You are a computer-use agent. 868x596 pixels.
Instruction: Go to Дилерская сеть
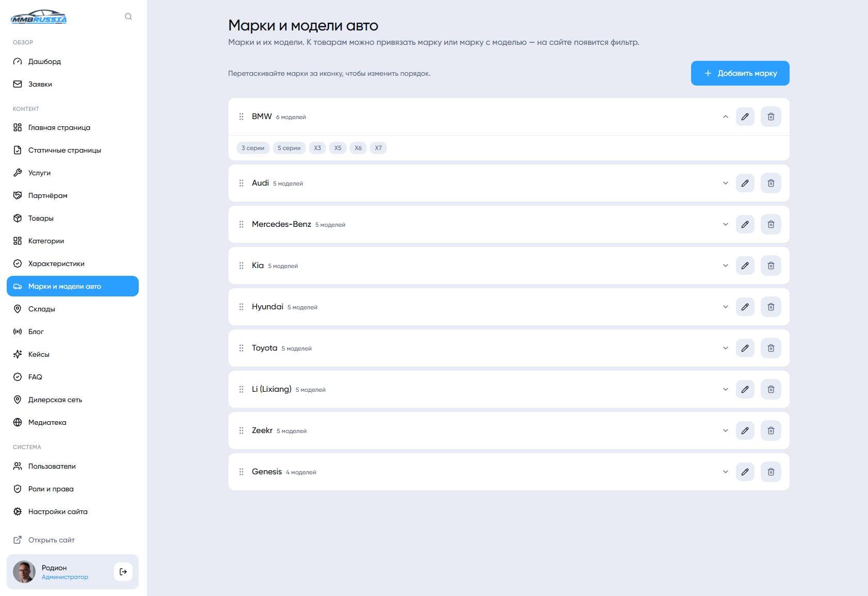[x=73, y=400]
